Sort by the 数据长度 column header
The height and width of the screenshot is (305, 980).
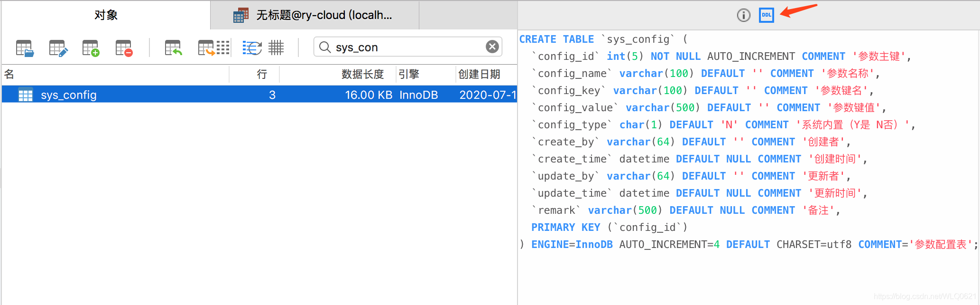pyautogui.click(x=338, y=74)
